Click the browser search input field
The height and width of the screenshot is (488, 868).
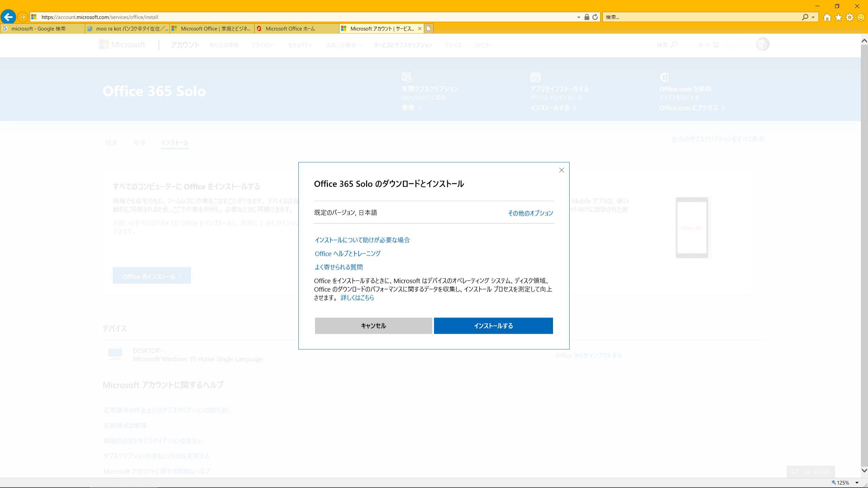[x=702, y=17]
